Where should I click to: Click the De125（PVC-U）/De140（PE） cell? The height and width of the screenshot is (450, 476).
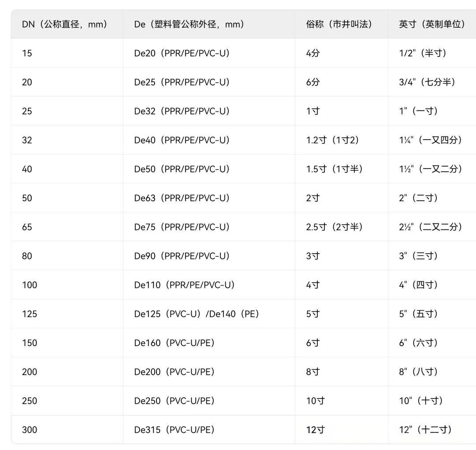pos(197,314)
